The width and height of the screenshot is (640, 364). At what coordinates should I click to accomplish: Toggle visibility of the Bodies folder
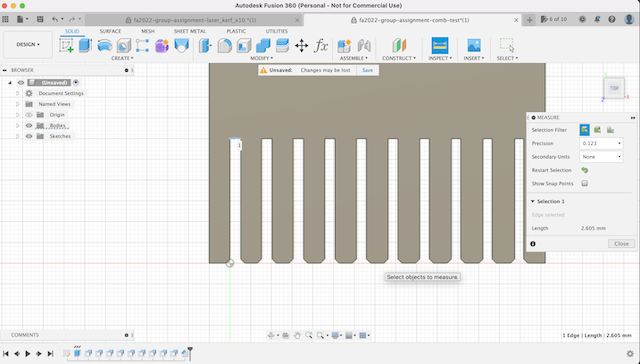pos(29,126)
